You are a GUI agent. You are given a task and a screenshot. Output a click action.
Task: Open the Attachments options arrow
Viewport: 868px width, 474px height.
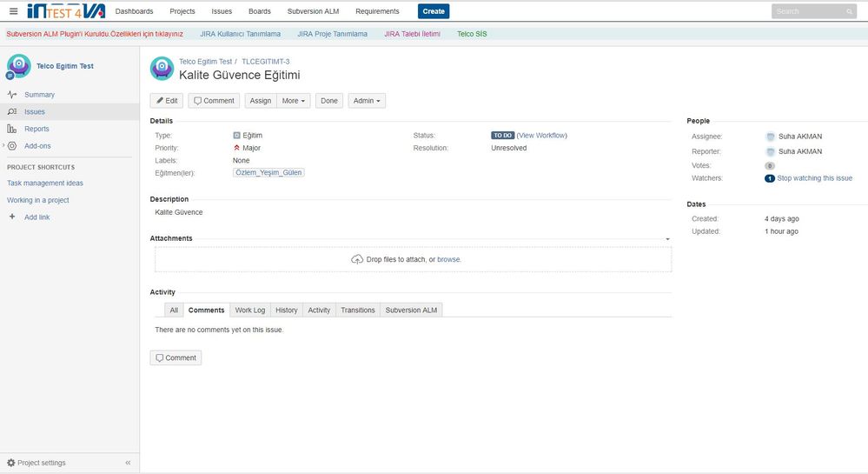[667, 239]
